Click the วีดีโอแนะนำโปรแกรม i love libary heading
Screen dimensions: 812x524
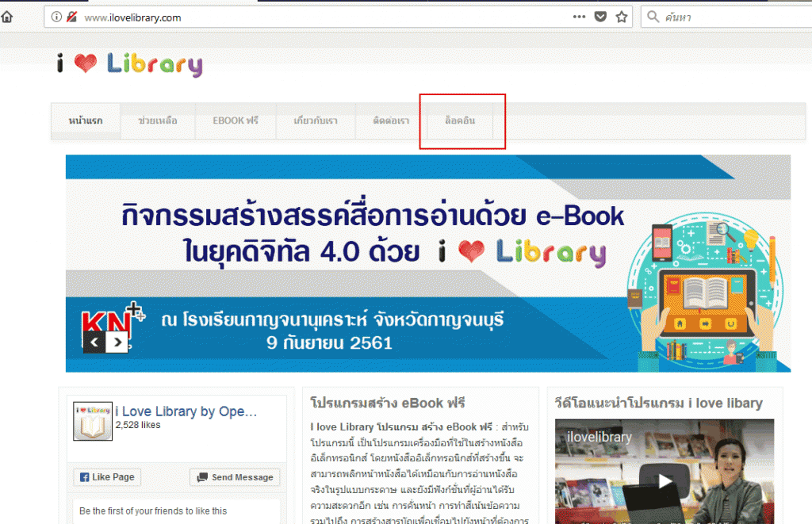(659, 403)
